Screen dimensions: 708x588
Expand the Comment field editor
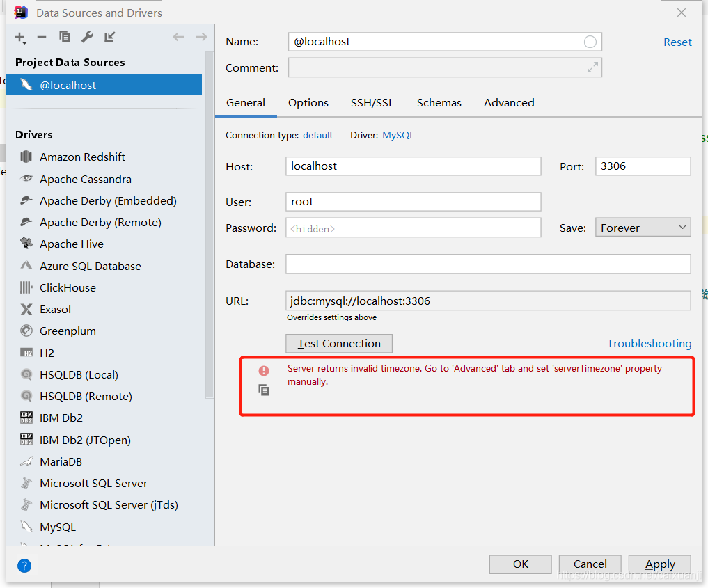tap(593, 67)
